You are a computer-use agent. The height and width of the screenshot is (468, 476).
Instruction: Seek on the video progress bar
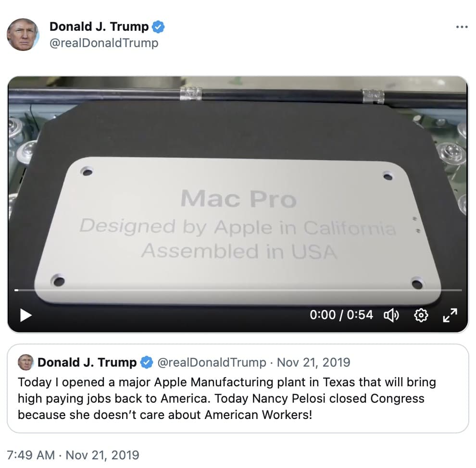click(x=238, y=290)
